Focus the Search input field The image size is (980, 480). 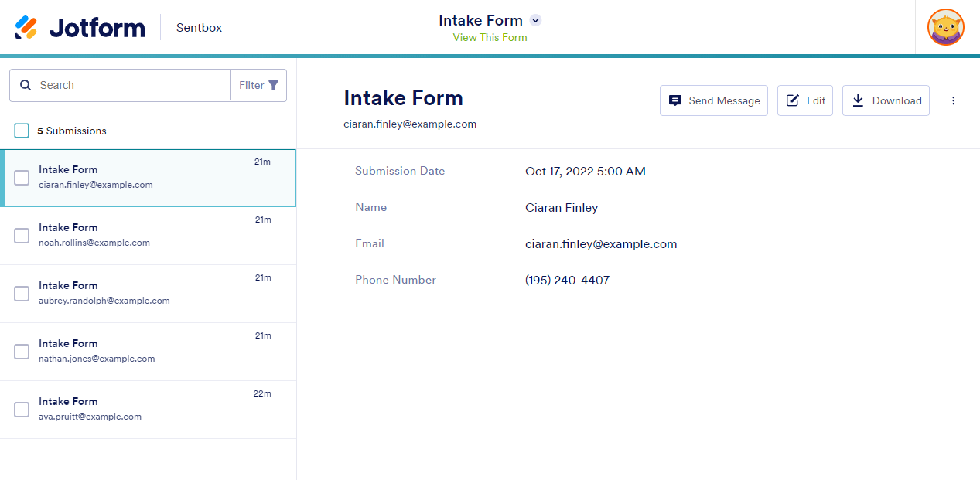pos(131,85)
